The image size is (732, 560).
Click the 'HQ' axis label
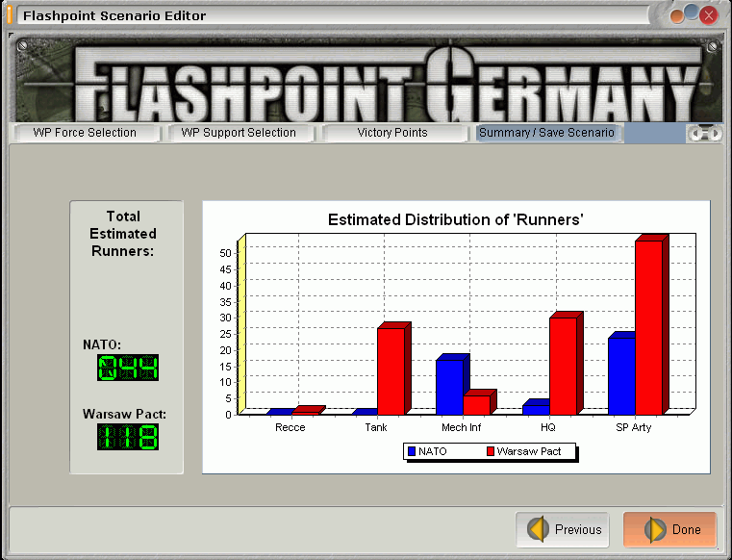[547, 427]
